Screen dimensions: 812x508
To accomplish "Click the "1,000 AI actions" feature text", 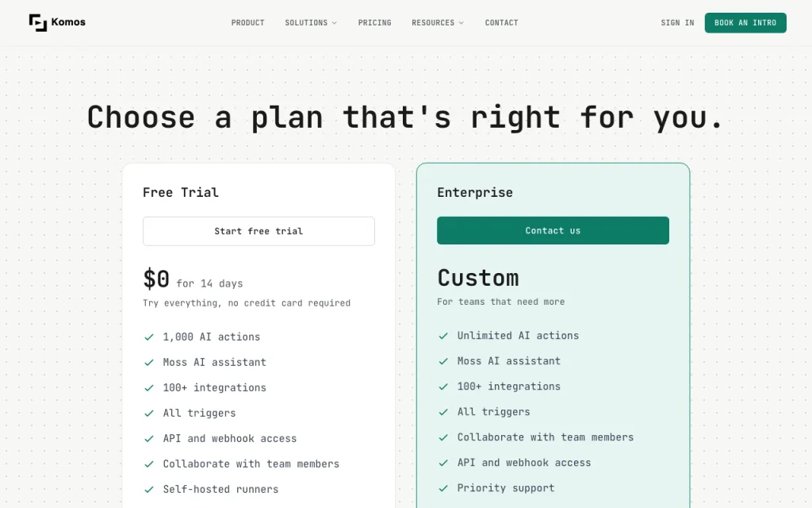I will (x=211, y=337).
